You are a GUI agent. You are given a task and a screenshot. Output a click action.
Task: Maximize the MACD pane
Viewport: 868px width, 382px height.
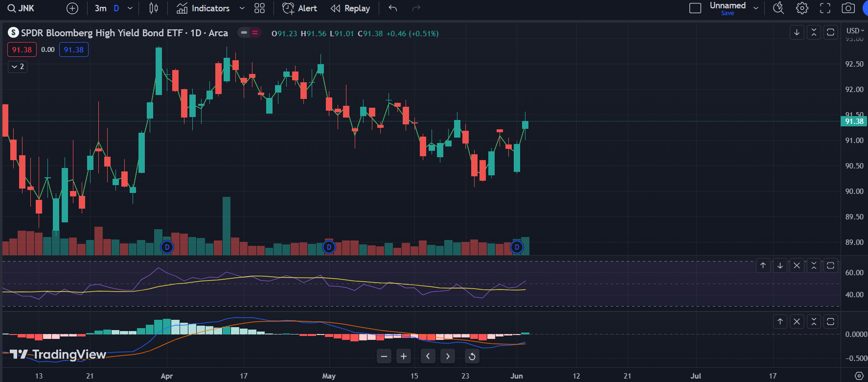(x=830, y=322)
